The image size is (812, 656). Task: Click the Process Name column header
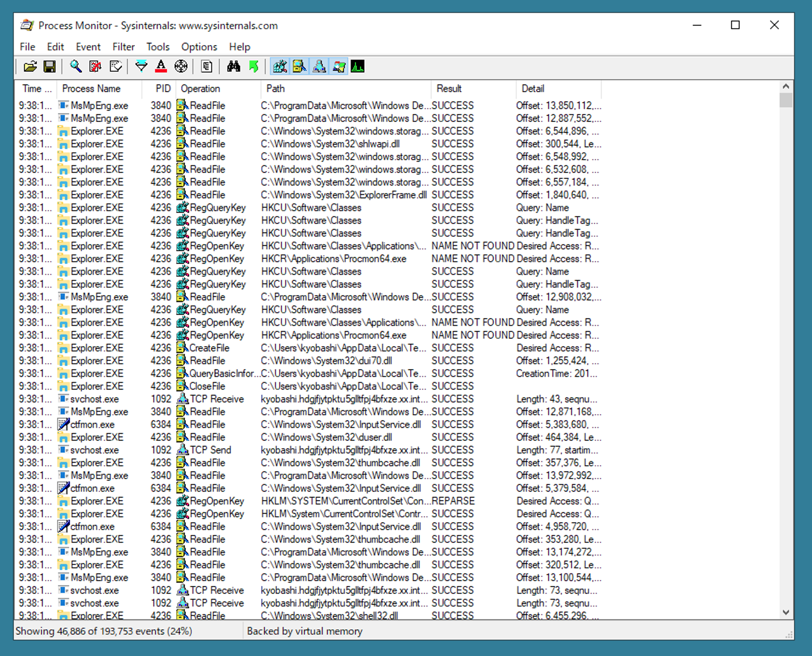tap(99, 88)
